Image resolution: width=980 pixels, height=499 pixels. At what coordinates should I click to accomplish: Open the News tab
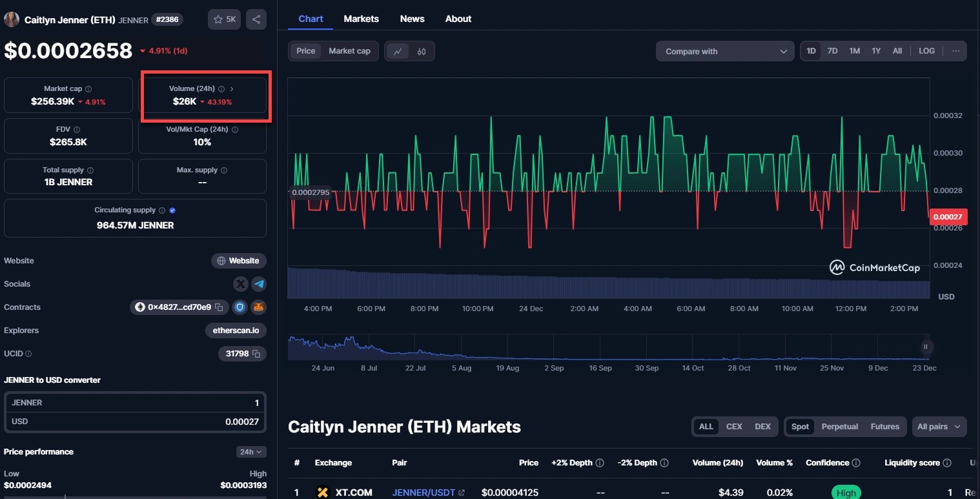pyautogui.click(x=412, y=19)
